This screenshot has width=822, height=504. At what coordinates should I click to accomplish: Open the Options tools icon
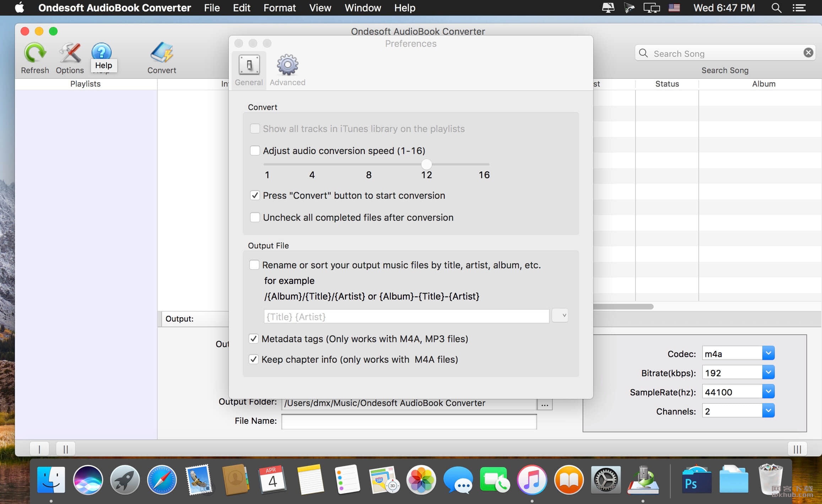pos(70,53)
